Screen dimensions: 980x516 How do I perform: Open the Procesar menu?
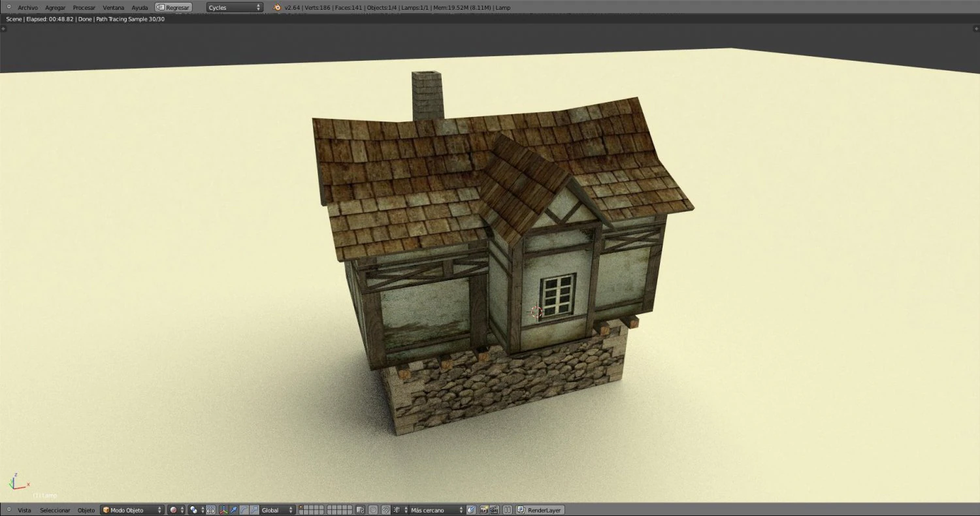tap(84, 7)
